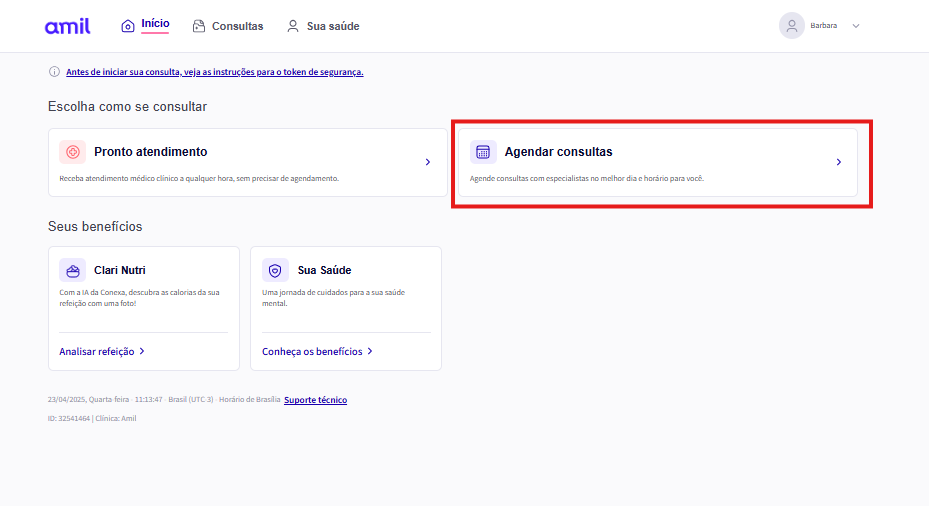929x506 pixels.
Task: Click the Sua Saúde shield heart icon
Action: (276, 270)
